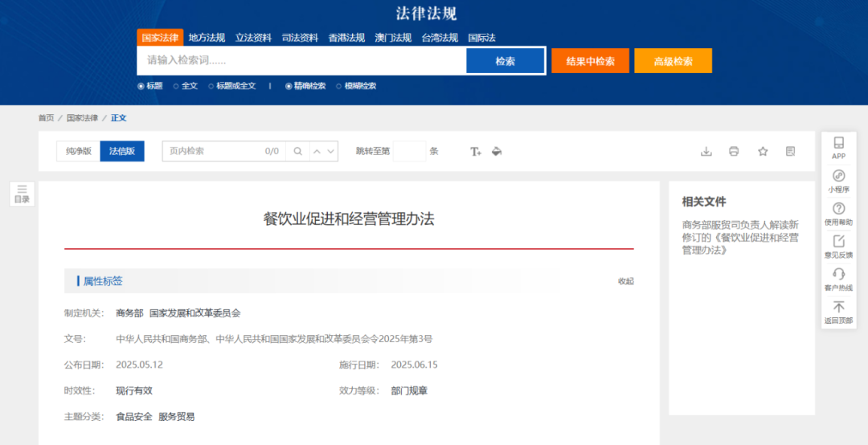Click the 服务贸易 topic category

point(177,417)
